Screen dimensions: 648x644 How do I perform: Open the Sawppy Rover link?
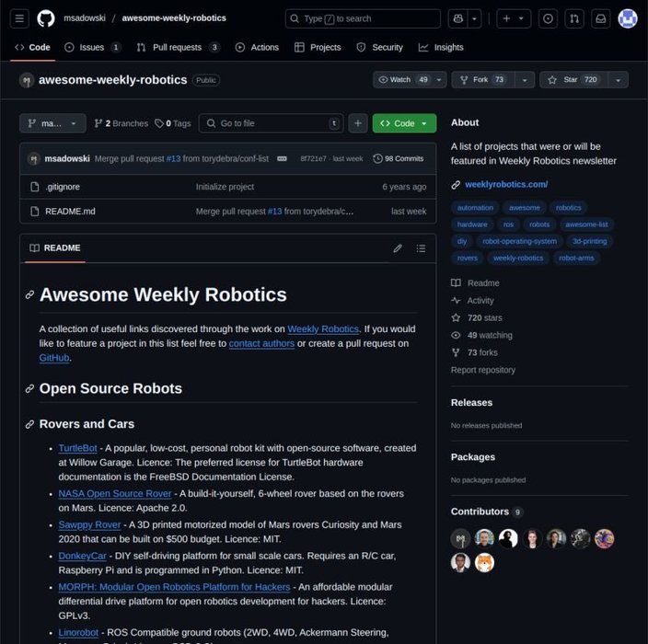[x=89, y=524]
